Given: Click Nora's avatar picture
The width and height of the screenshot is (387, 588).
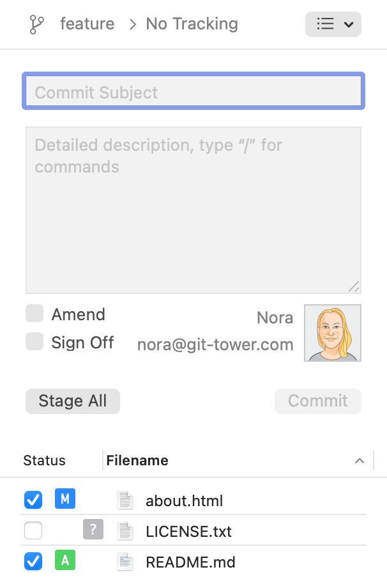Looking at the screenshot, I should [333, 333].
